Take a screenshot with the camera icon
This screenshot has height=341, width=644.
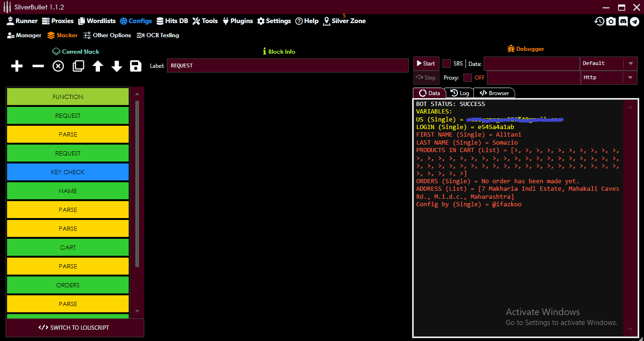611,21
